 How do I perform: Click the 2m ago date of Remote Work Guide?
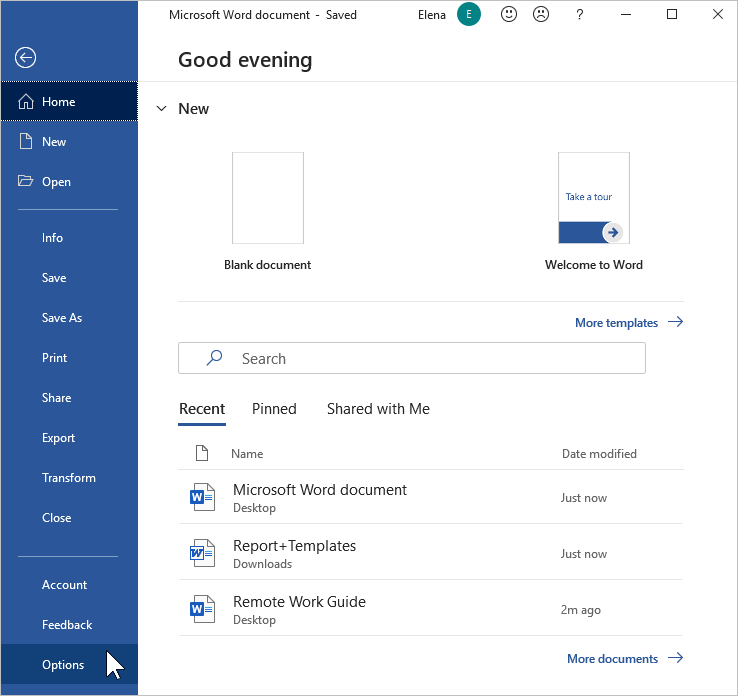pyautogui.click(x=580, y=610)
